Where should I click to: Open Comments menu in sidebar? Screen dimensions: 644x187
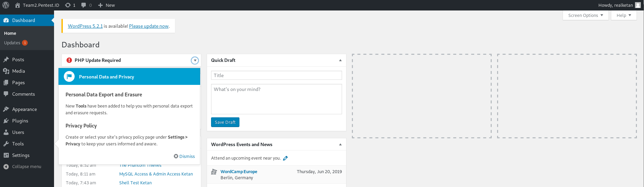(27, 94)
